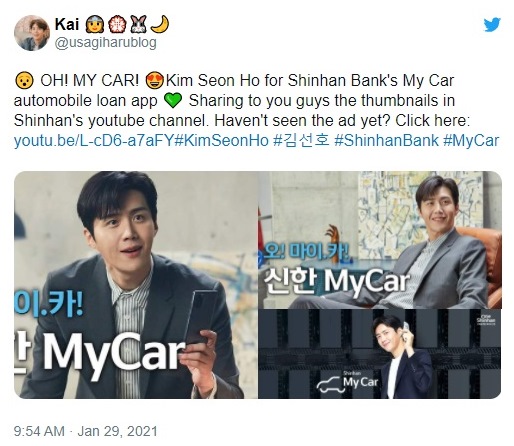This screenshot has height=446, width=514.
Task: Open the #김선호 hashtag
Action: coord(301,140)
